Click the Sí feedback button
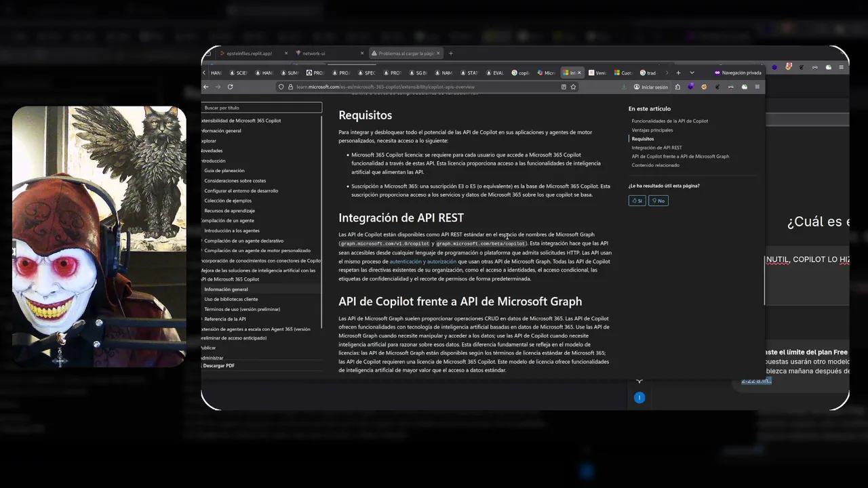Image resolution: width=868 pixels, height=488 pixels. (637, 201)
